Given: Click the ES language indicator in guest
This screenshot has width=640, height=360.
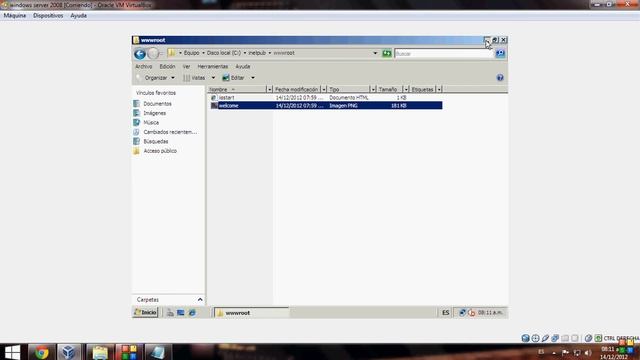Looking at the screenshot, I should (445, 313).
